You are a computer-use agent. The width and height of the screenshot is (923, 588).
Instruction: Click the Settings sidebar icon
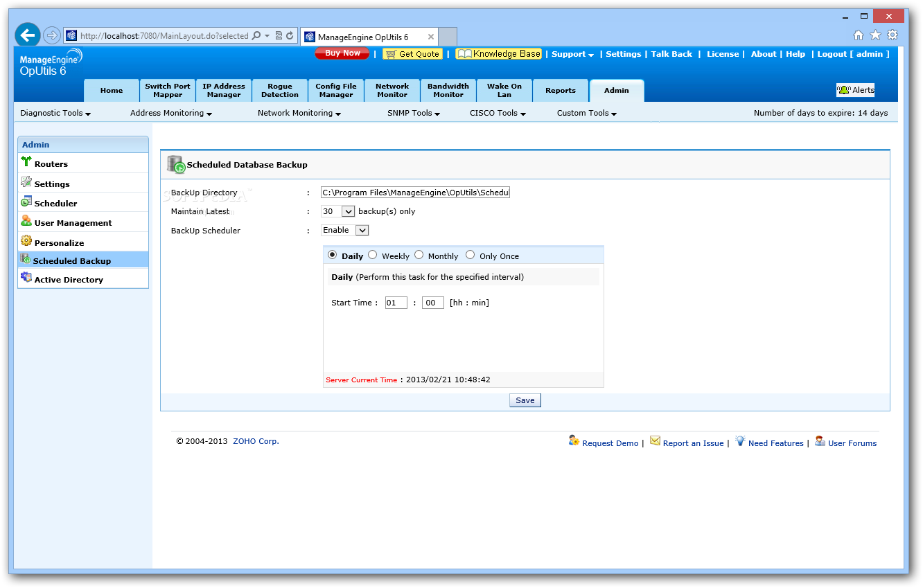26,182
